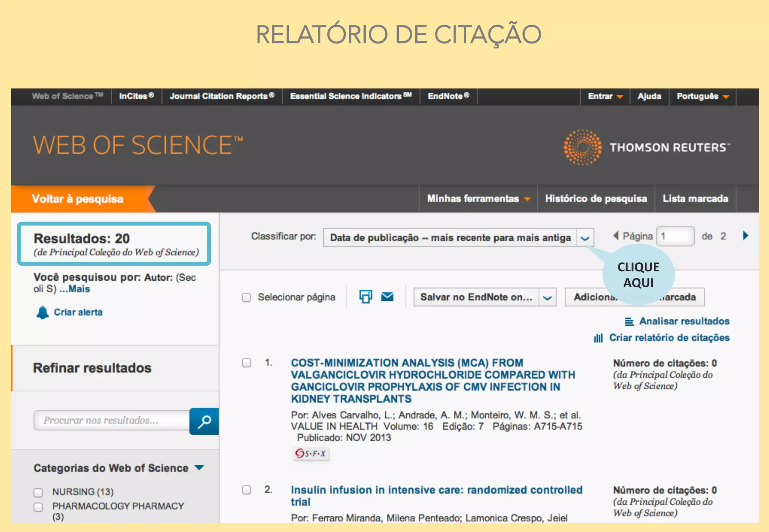Open the InCites tab
This screenshot has width=769, height=532.
click(x=137, y=96)
